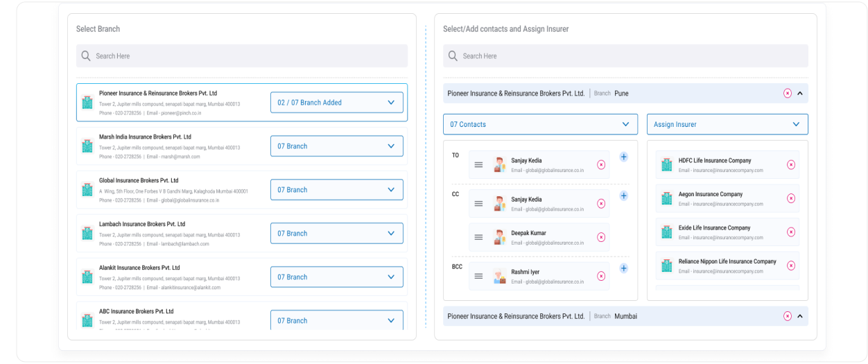Open Lambach Insurance 07 Branch dropdown
This screenshot has width=868, height=364.
[337, 234]
